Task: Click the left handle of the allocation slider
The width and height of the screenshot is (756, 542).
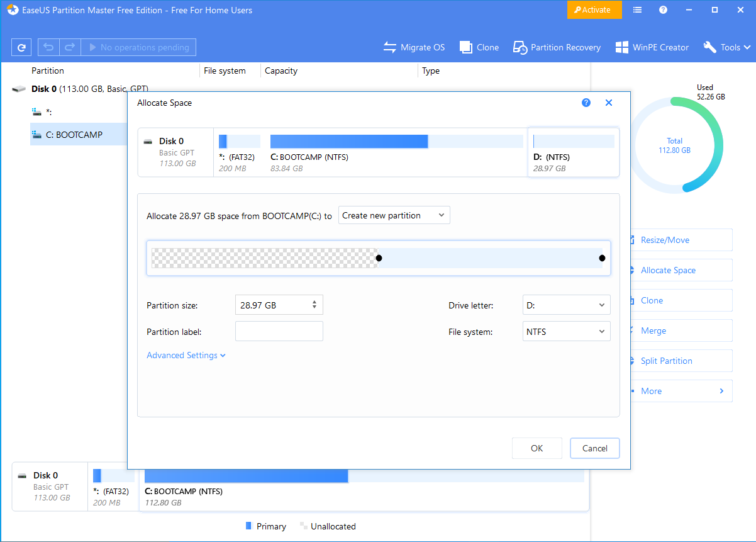Action: coord(379,258)
